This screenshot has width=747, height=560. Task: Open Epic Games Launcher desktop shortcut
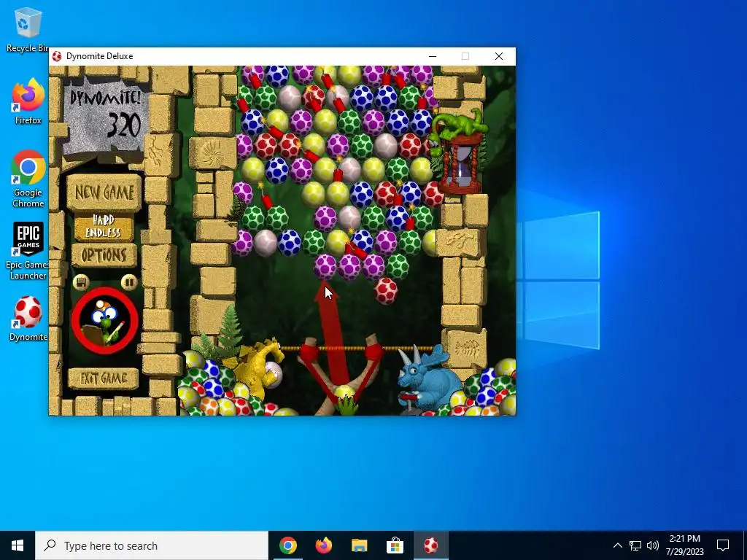28,251
